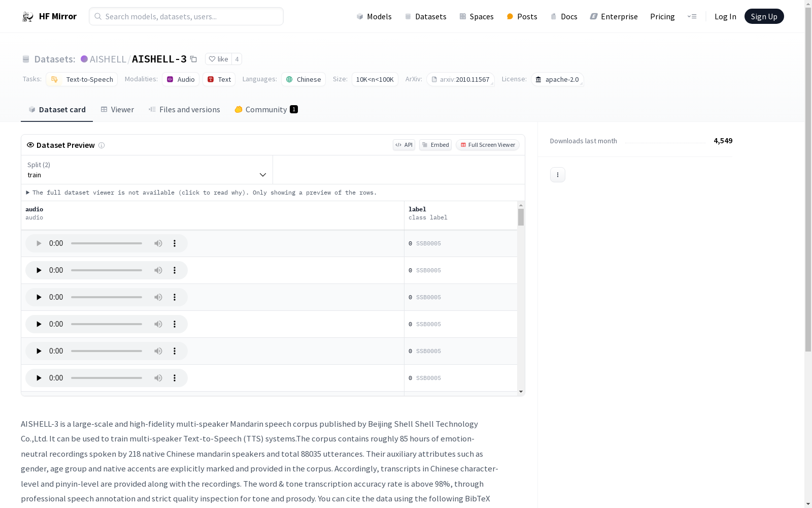812x508 pixels.
Task: Open more options on fifth audio player
Action: [175, 351]
